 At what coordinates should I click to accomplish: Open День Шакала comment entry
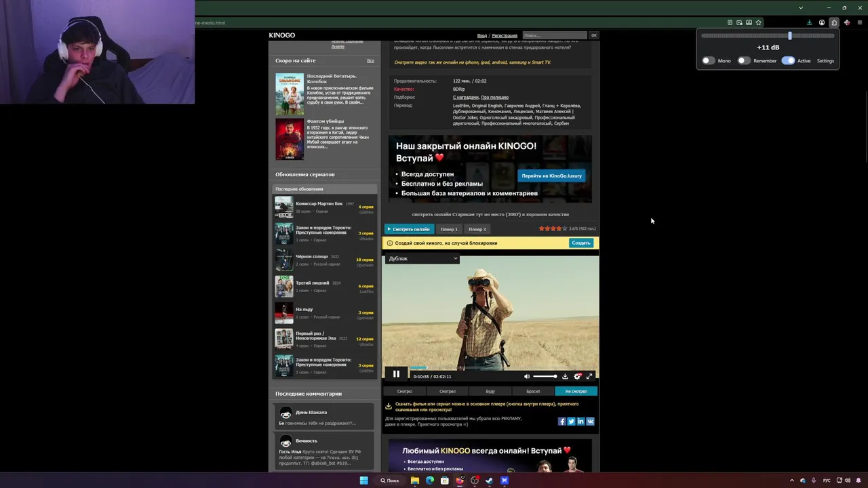tap(325, 417)
